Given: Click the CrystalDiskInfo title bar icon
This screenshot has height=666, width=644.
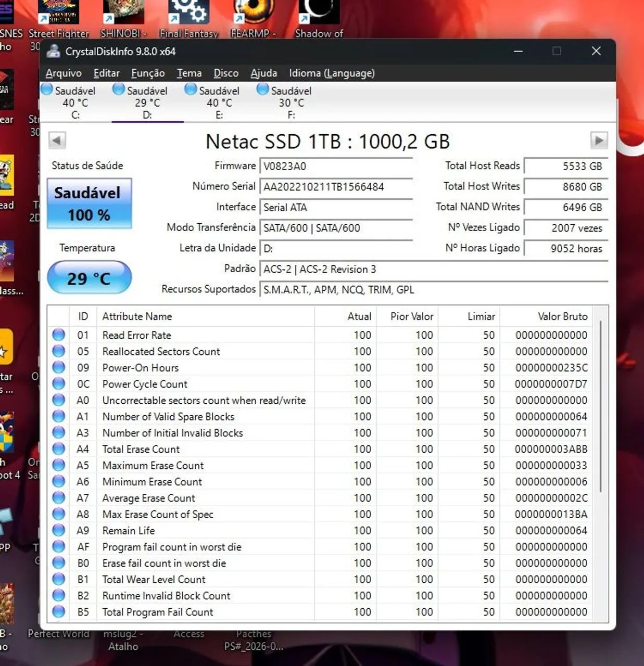Looking at the screenshot, I should 53,51.
